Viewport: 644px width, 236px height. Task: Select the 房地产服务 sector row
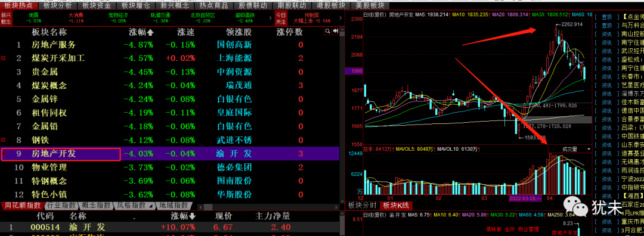[x=170, y=45]
